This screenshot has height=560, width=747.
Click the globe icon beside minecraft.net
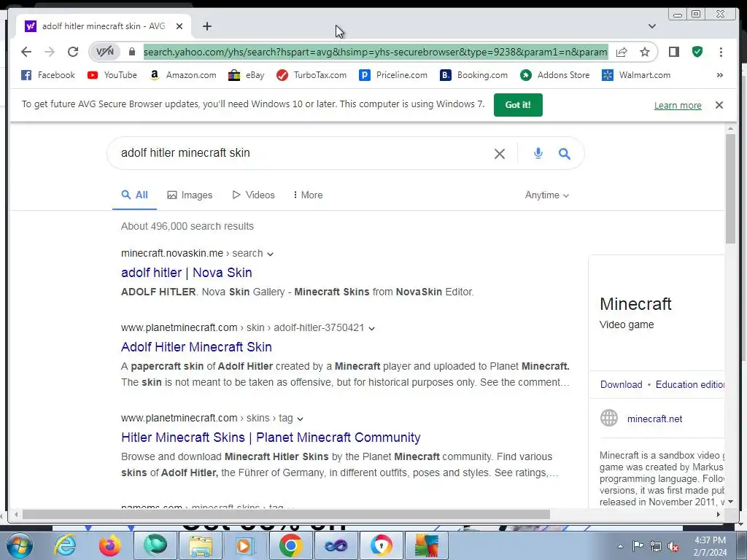point(609,418)
